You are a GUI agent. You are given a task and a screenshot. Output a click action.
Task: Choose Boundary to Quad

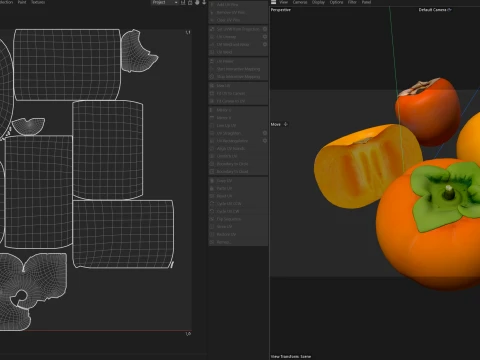[x=238, y=171]
